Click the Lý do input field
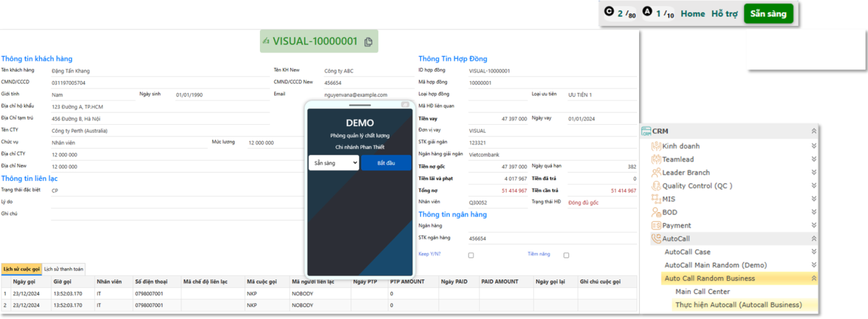This screenshot has width=868, height=319. point(176,202)
